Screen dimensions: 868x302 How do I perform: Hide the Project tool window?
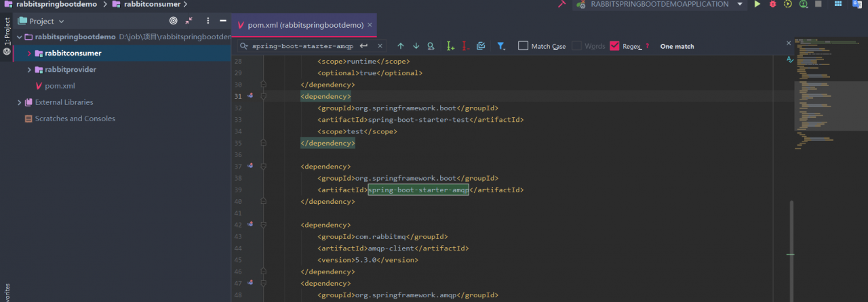(222, 21)
